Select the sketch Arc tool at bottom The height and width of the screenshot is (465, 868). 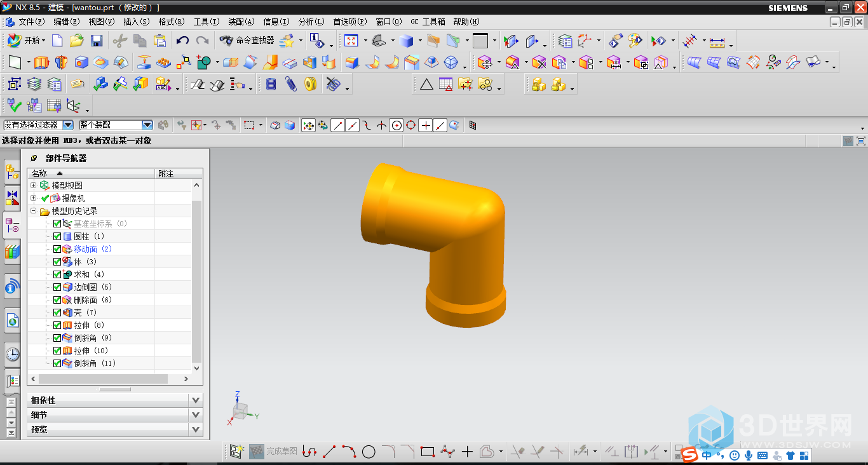(x=349, y=452)
